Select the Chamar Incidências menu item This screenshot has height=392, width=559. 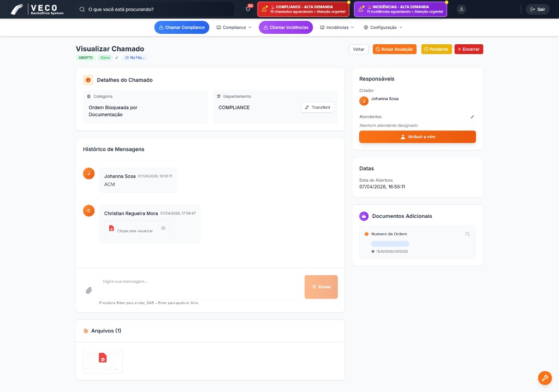[286, 27]
